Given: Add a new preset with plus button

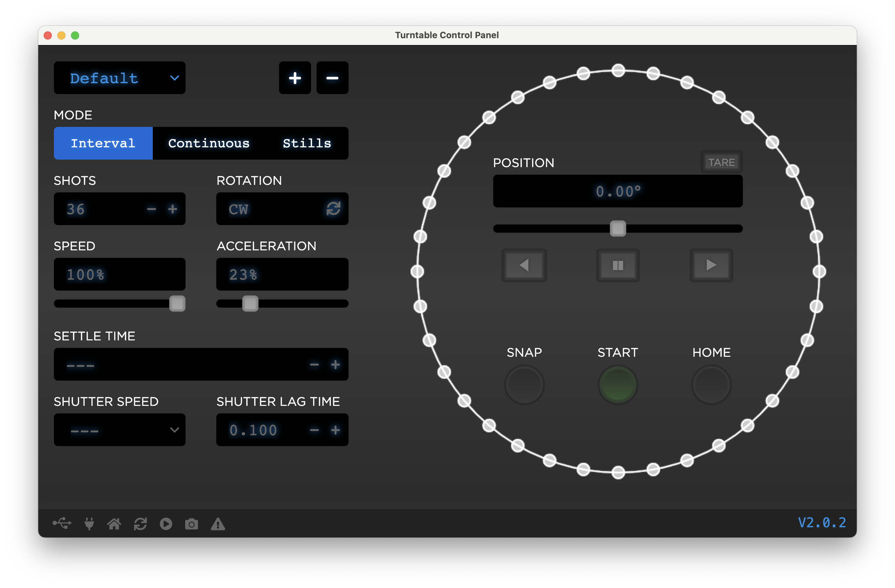Looking at the screenshot, I should [294, 78].
